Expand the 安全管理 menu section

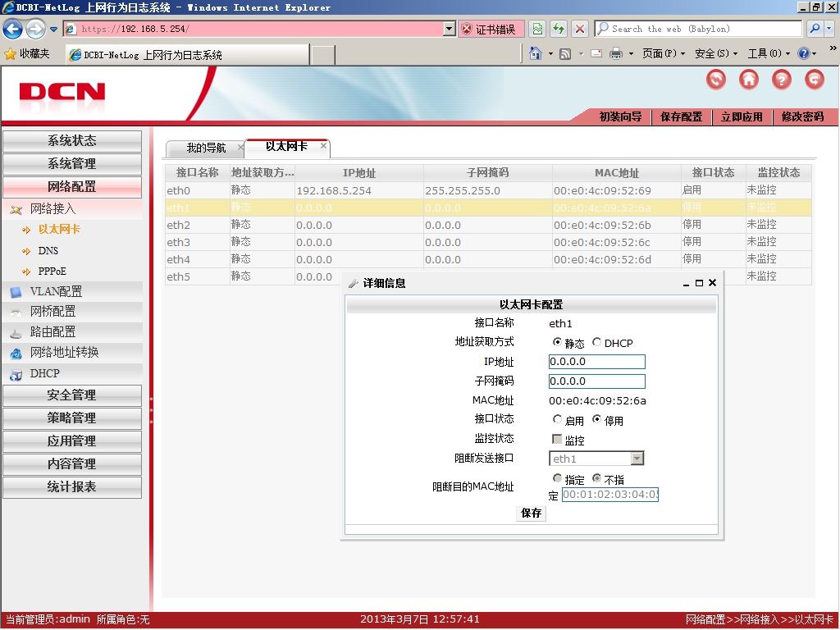point(72,395)
